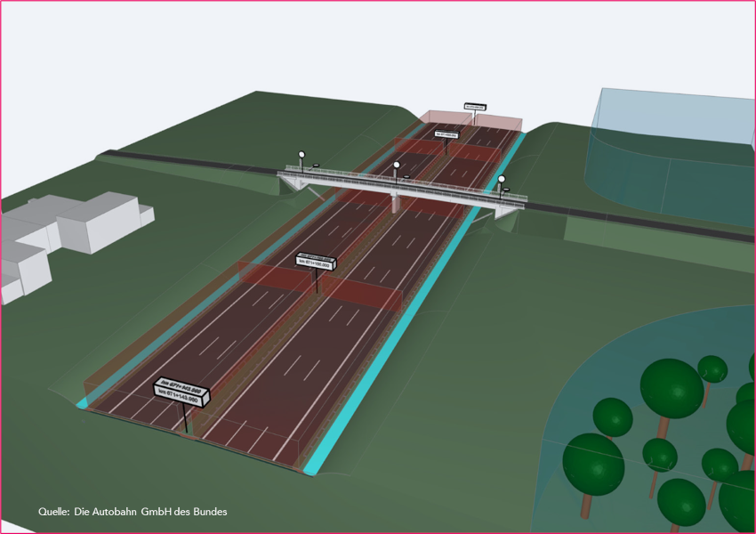Image resolution: width=756 pixels, height=534 pixels.
Task: Click the station sign beyond the far embankment
Action: tap(475, 108)
